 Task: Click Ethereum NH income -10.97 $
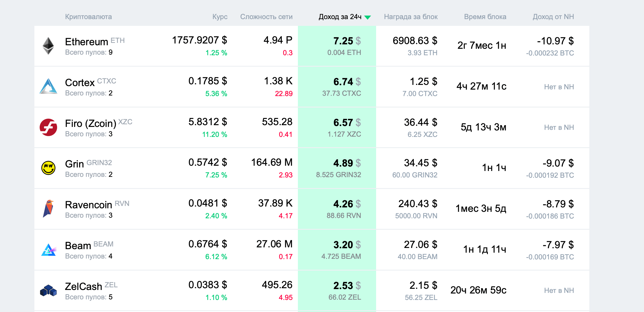point(555,41)
